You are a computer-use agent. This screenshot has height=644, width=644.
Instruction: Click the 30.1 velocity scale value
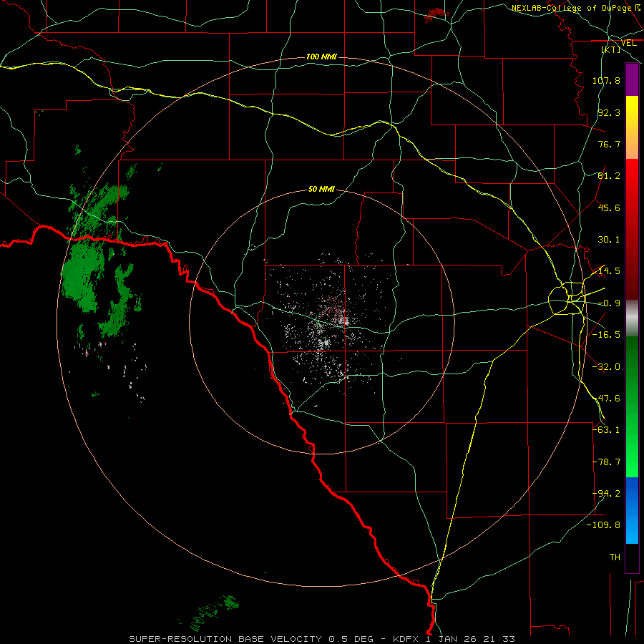609,240
